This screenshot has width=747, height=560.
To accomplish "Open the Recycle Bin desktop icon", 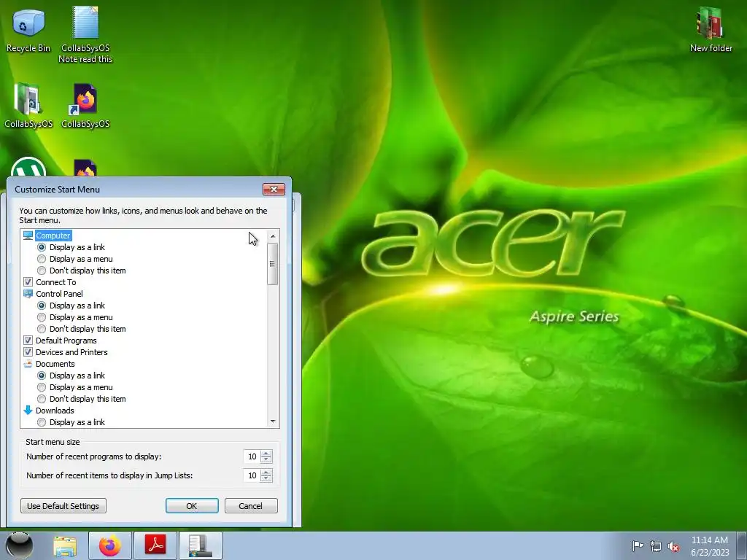I will (x=28, y=29).
